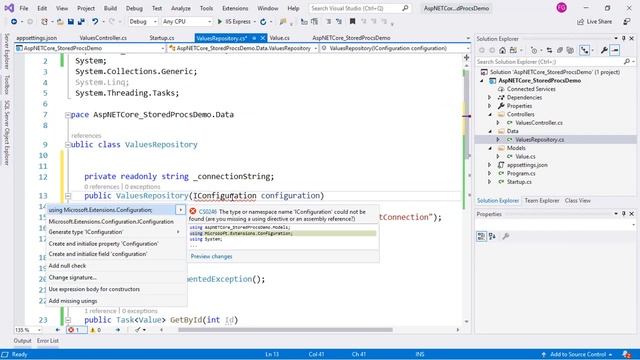Click Alphabetical sort icon in Properties panel
This screenshot has width=640, height=360.
tap(492, 236)
